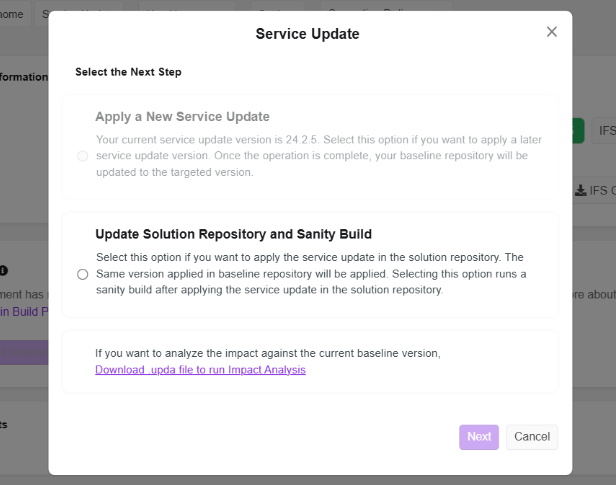Cancel the service update dialog
This screenshot has width=616, height=485.
click(x=532, y=437)
